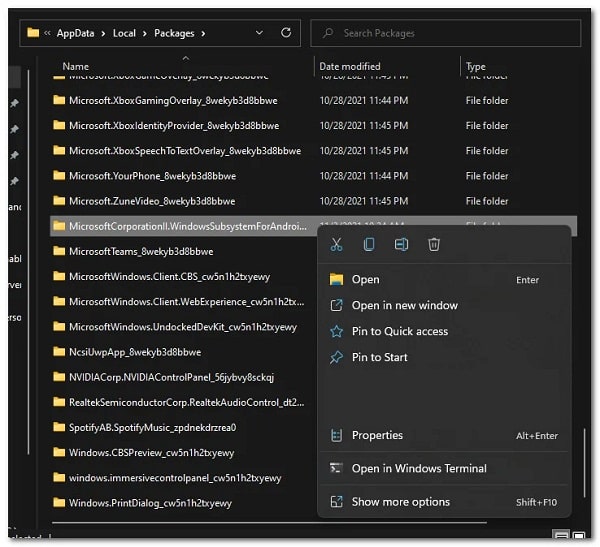Expand the chevron after Local breadcrumb
This screenshot has height=547, width=600.
144,33
